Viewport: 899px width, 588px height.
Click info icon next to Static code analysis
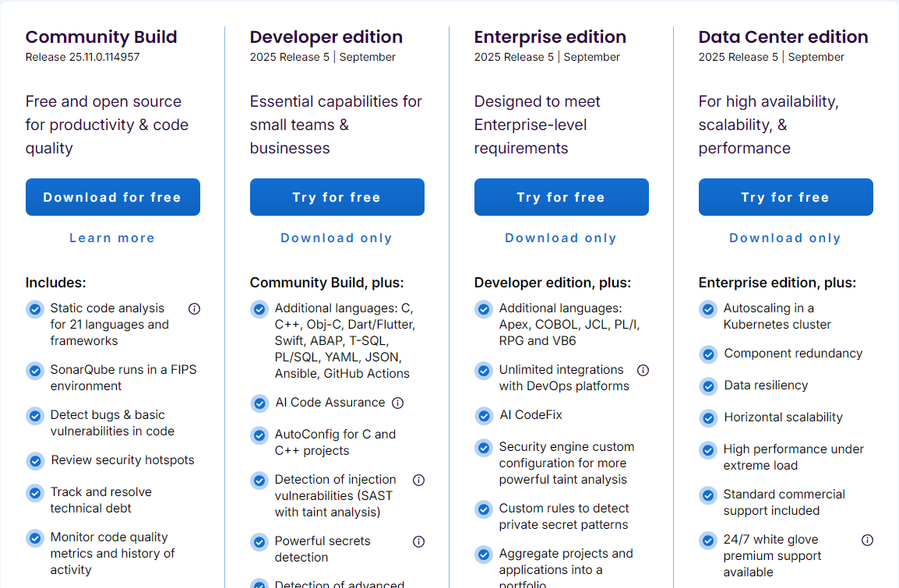pyautogui.click(x=195, y=308)
